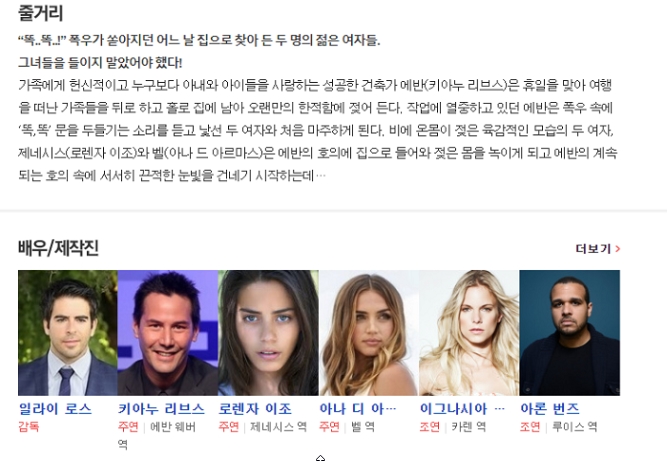The image size is (669, 461).
Task: Open the truncated 아나 디 아… name link
Action: click(358, 408)
